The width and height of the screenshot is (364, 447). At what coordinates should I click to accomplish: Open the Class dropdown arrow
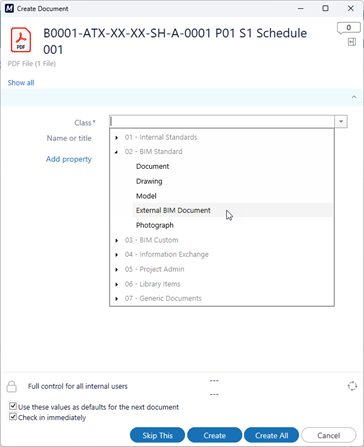341,121
